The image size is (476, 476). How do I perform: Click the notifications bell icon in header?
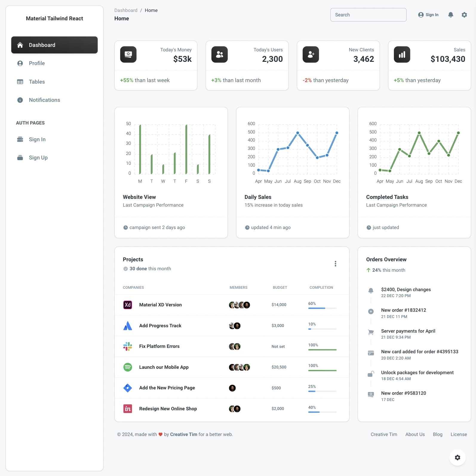[x=451, y=15]
